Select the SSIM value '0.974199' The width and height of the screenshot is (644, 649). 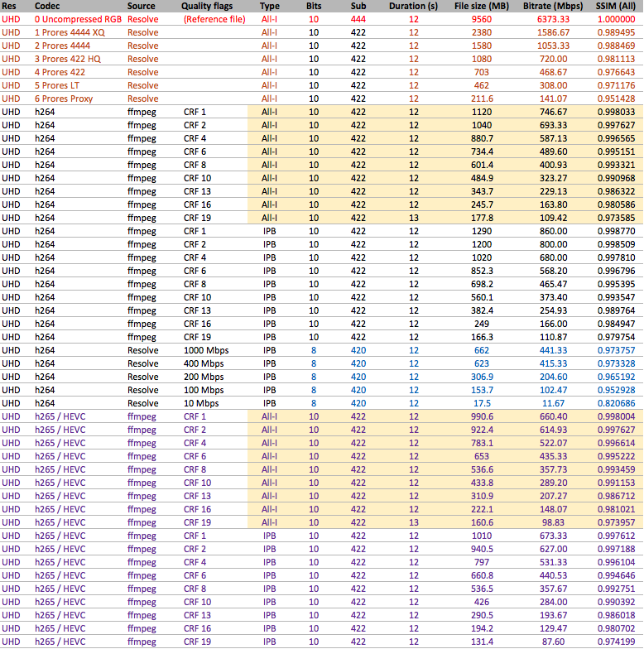pyautogui.click(x=616, y=642)
